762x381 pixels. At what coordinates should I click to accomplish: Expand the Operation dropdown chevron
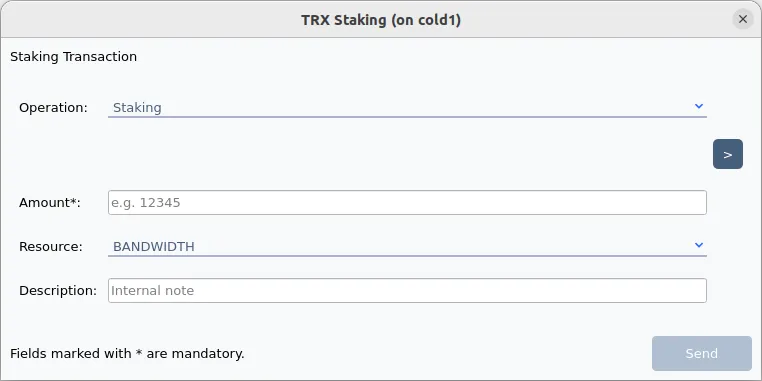(x=699, y=106)
